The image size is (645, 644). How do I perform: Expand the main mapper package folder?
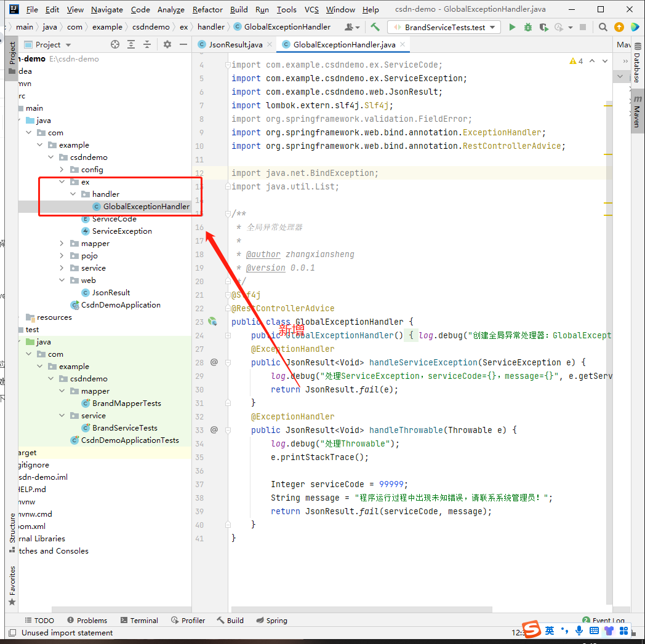[62, 244]
